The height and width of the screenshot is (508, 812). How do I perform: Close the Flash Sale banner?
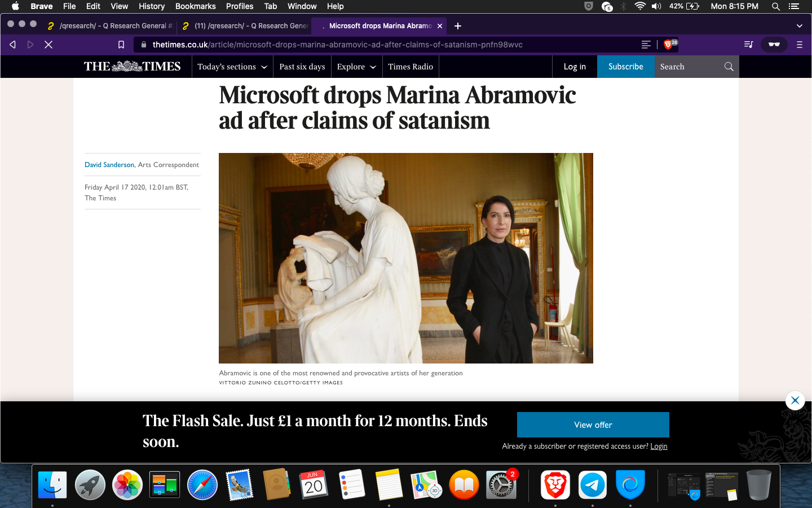pyautogui.click(x=795, y=401)
